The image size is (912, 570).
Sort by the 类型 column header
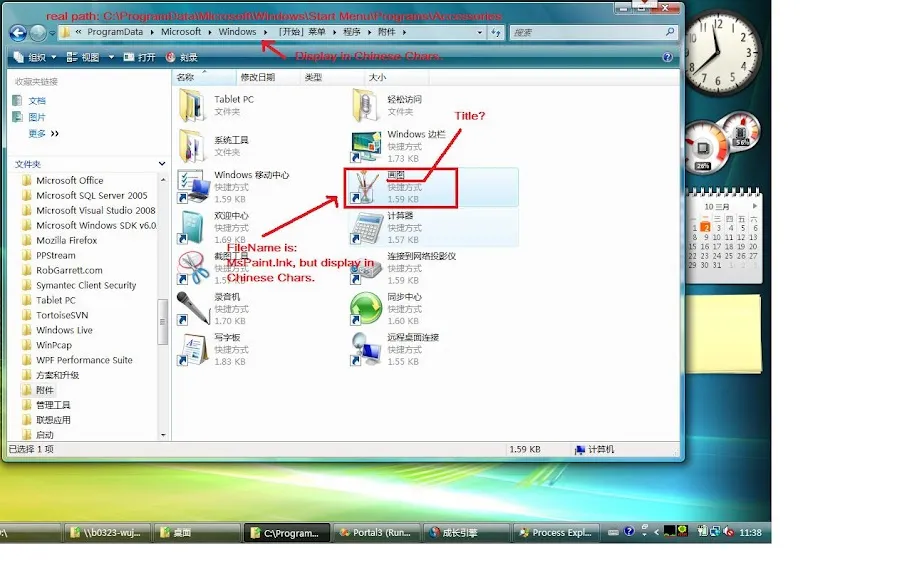pos(332,77)
